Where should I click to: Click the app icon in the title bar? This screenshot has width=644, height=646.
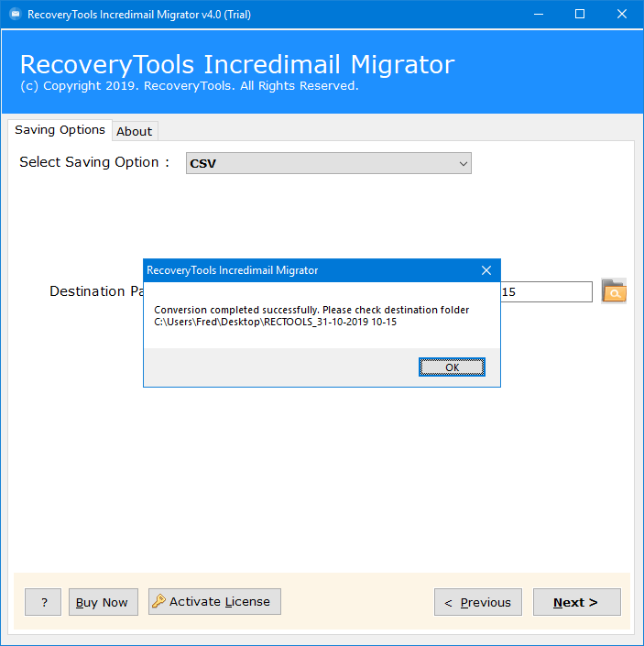pyautogui.click(x=16, y=15)
